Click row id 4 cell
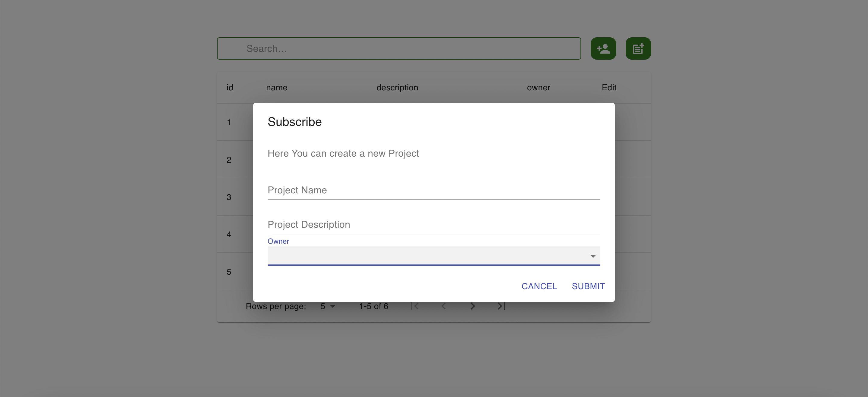 (x=229, y=234)
